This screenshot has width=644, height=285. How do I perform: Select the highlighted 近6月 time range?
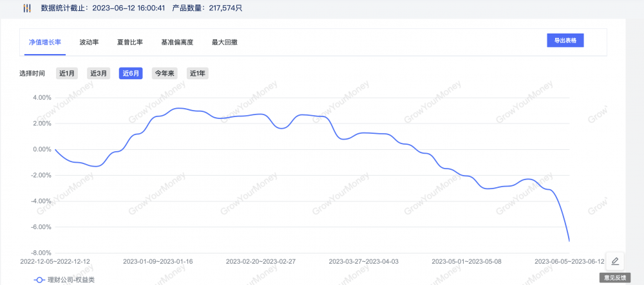click(131, 73)
